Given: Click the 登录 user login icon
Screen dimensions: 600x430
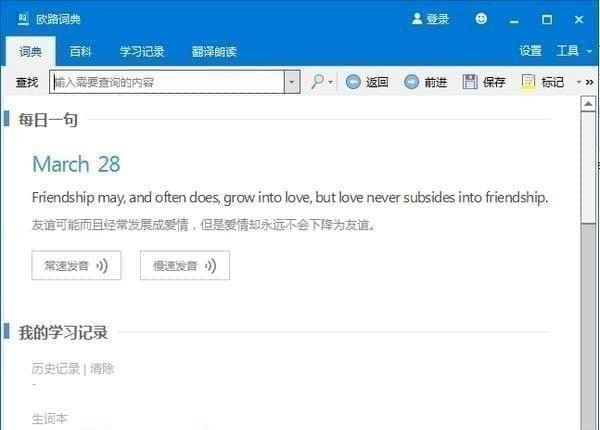Looking at the screenshot, I should pos(417,19).
